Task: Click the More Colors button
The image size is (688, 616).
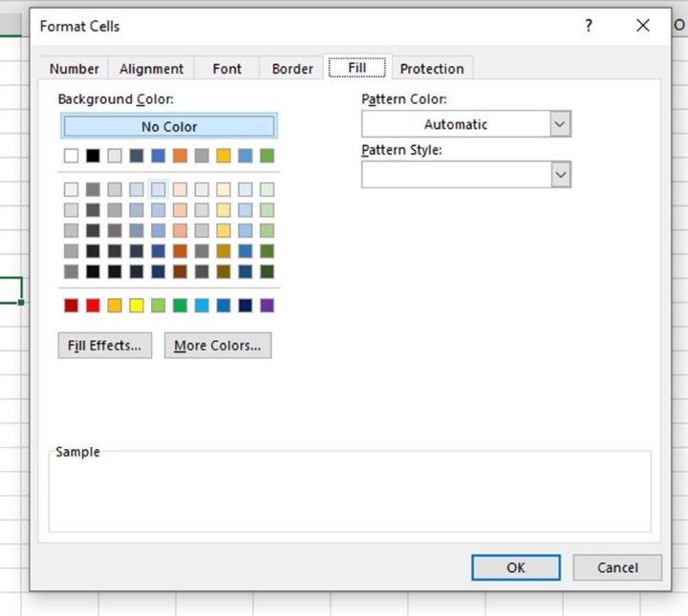Action: 217,346
